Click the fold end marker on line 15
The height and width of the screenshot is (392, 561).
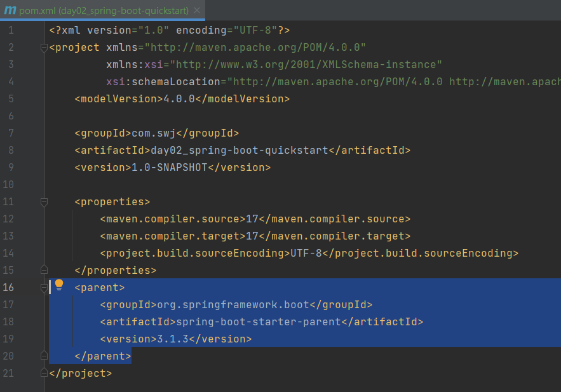(x=44, y=269)
